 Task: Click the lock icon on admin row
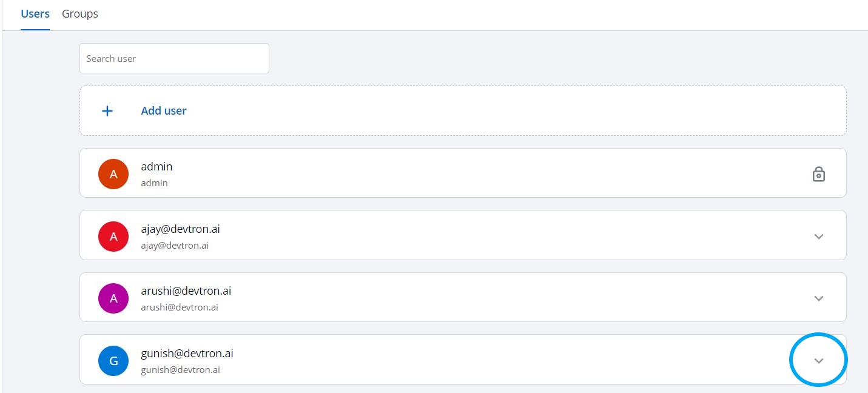(x=818, y=175)
